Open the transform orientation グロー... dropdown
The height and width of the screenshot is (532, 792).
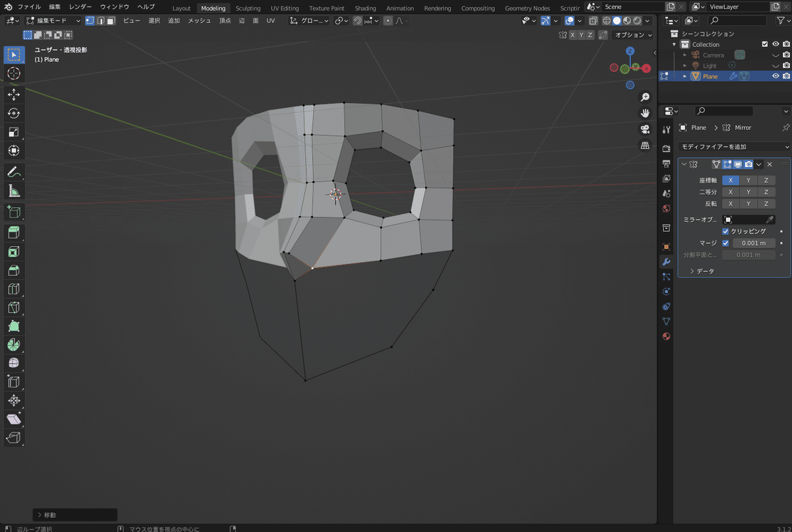(x=310, y=20)
